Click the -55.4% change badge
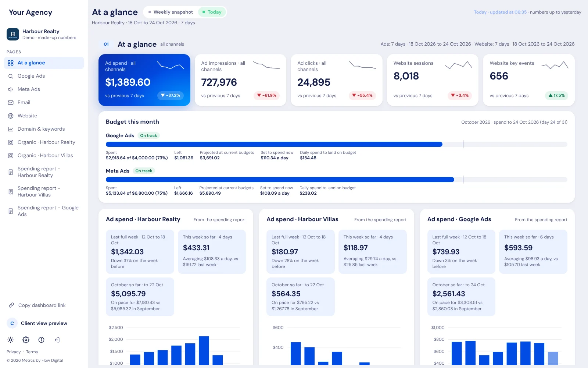 362,96
